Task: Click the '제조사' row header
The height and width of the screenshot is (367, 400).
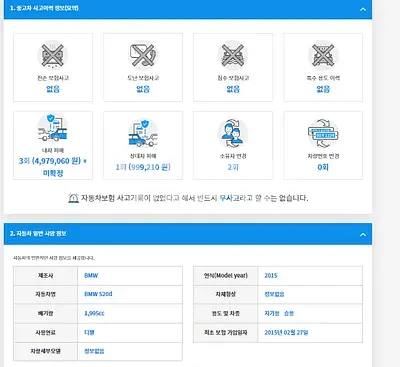Action: (x=45, y=276)
